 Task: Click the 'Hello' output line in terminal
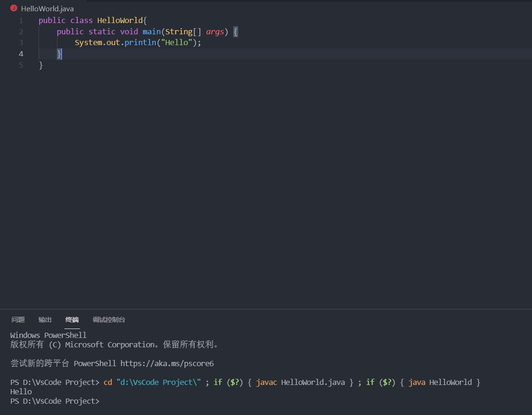coord(21,392)
